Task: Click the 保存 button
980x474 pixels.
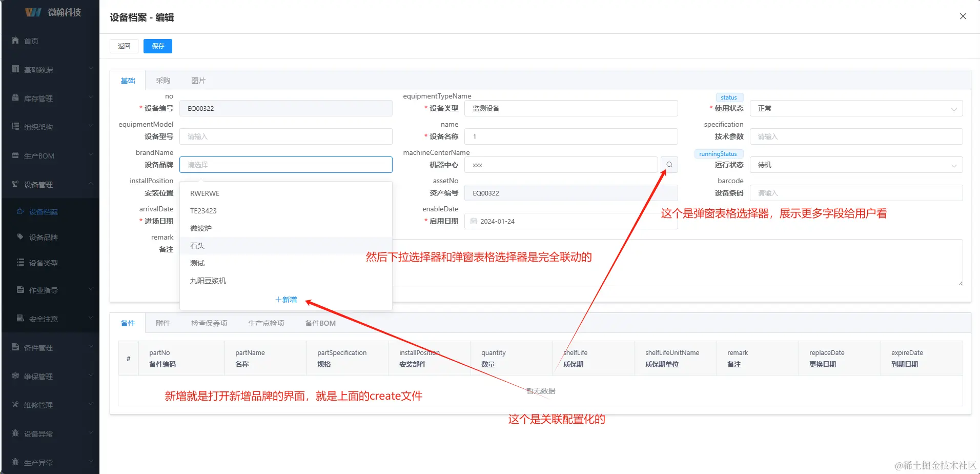Action: pos(158,46)
